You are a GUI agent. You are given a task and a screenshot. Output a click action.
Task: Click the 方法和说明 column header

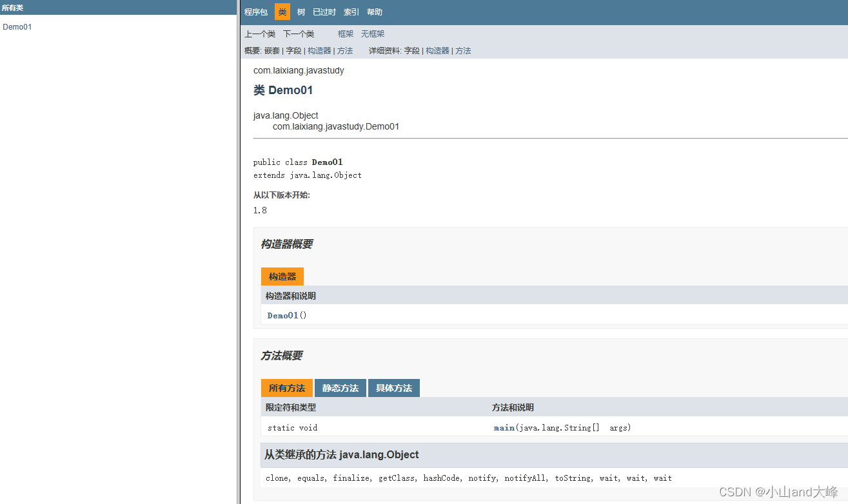513,407
